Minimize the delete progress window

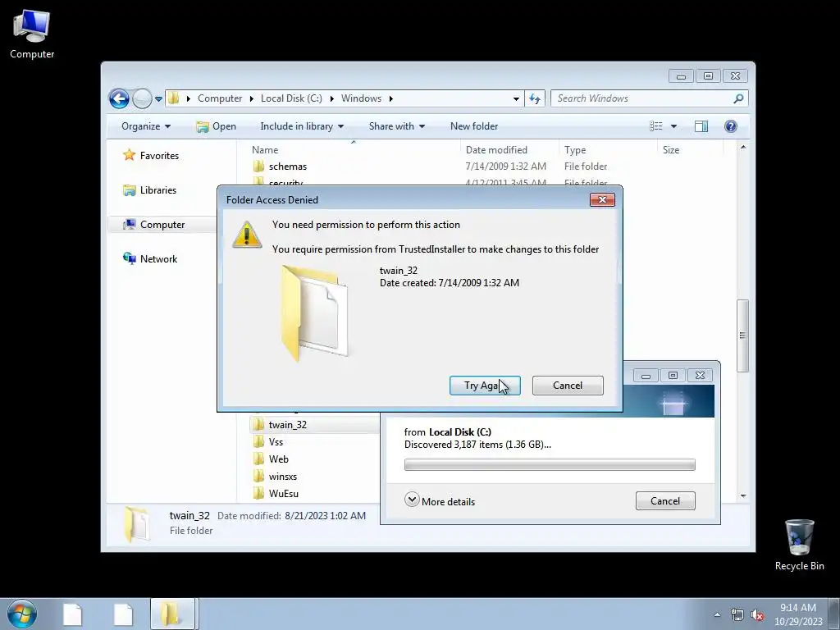pos(646,376)
